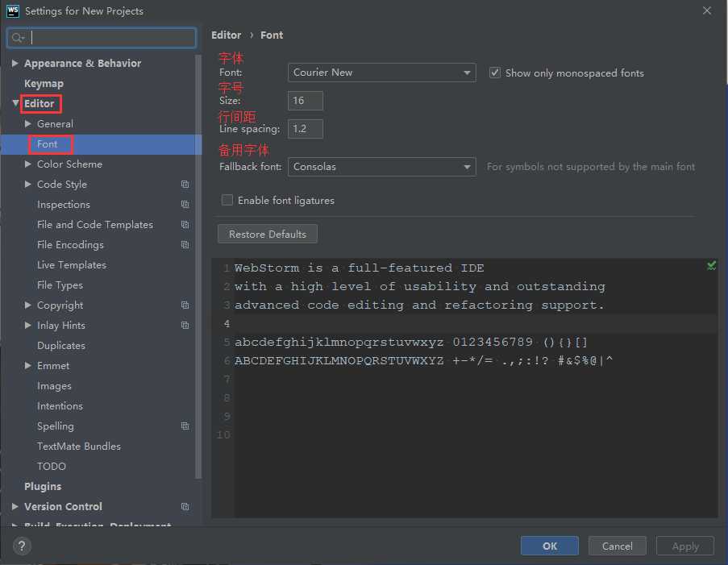Viewport: 728px width, 565px height.
Task: Open Images settings page
Action: 54,386
